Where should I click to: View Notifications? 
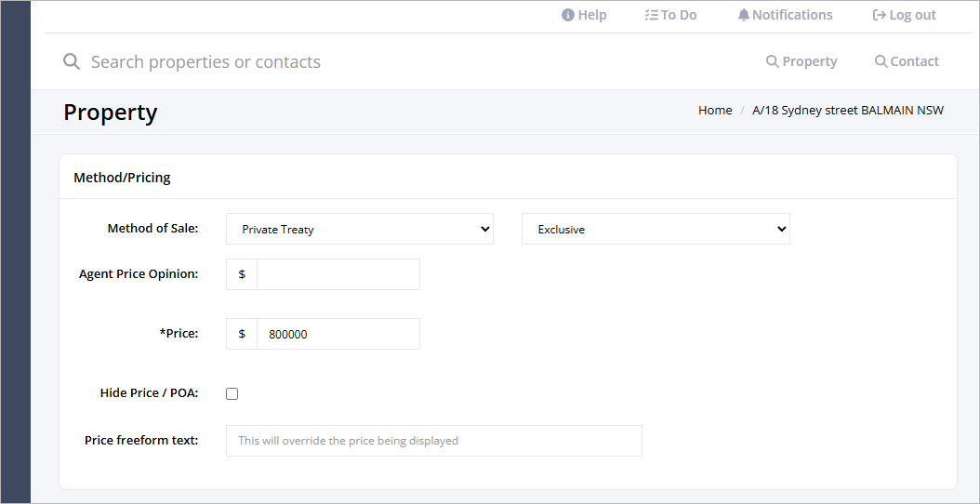coord(785,15)
